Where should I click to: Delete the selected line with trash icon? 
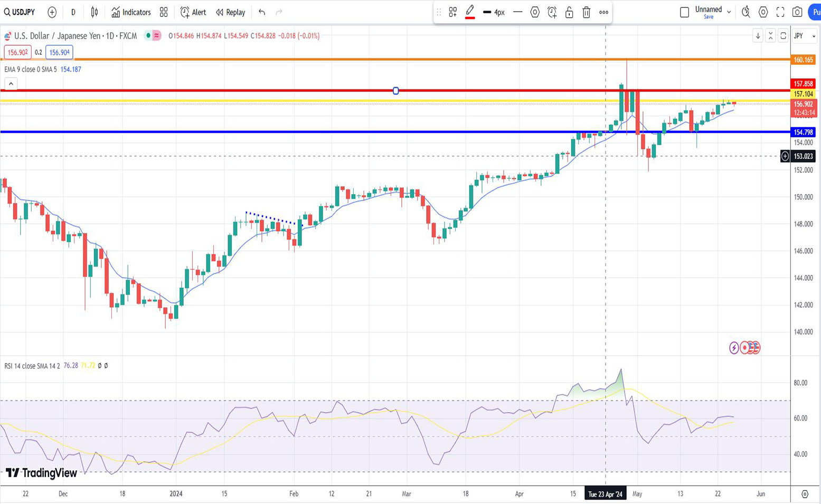[x=586, y=12]
